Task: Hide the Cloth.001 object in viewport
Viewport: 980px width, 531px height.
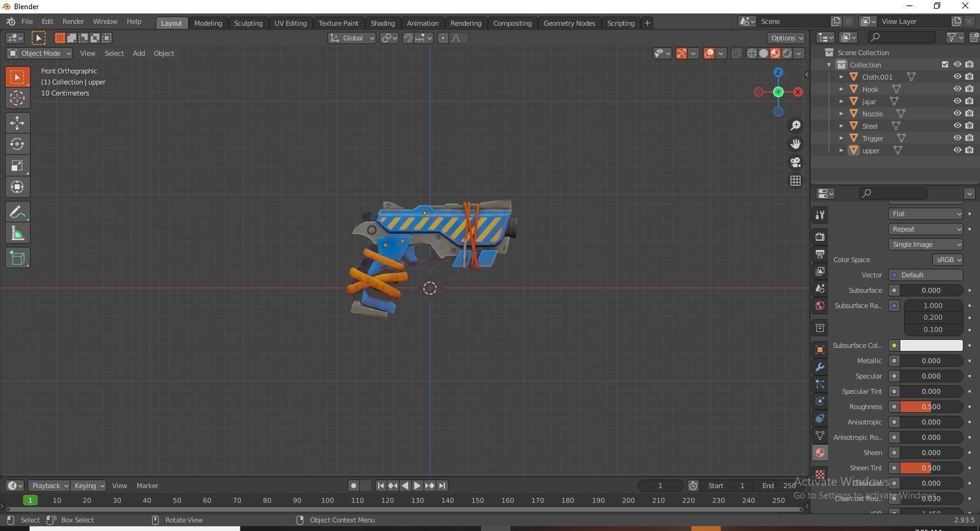Action: (957, 77)
